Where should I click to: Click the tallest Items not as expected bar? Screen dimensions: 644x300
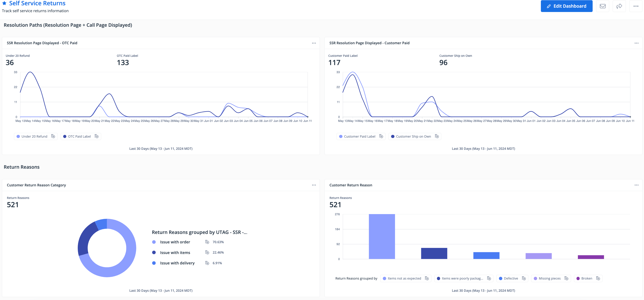pyautogui.click(x=382, y=236)
